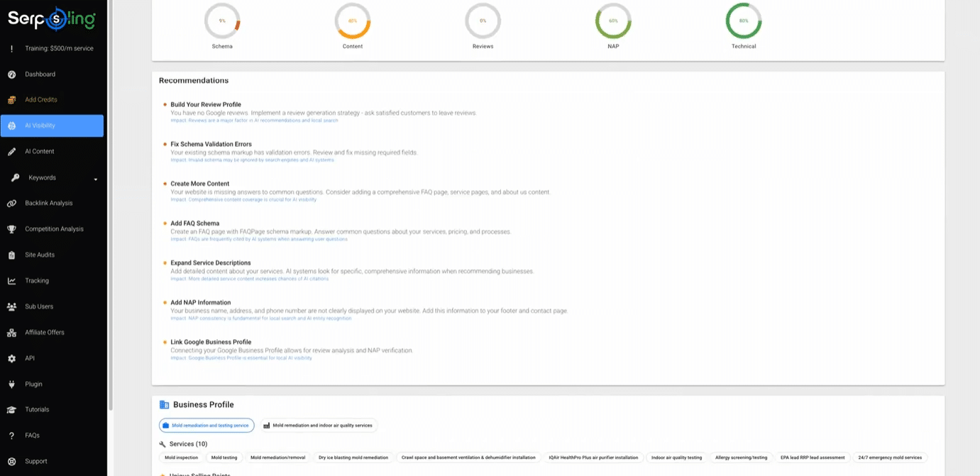The image size is (980, 476).
Task: Click the Add Credits coins icon
Action: tap(11, 100)
